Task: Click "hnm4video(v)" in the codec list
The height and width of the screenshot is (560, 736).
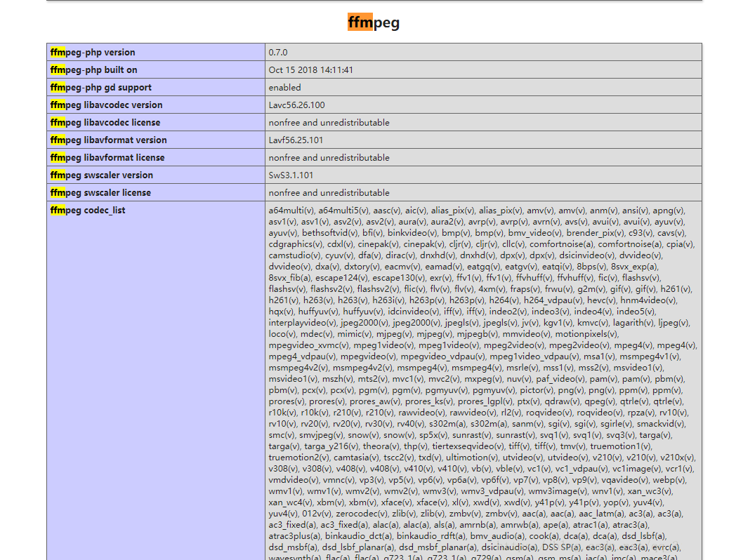Action: click(649, 300)
